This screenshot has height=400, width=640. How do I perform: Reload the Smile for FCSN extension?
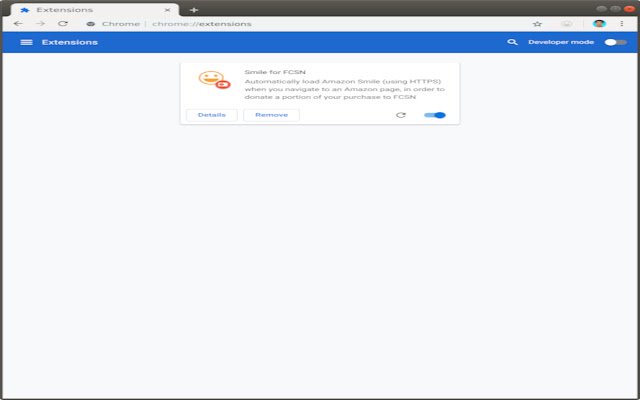click(x=401, y=115)
